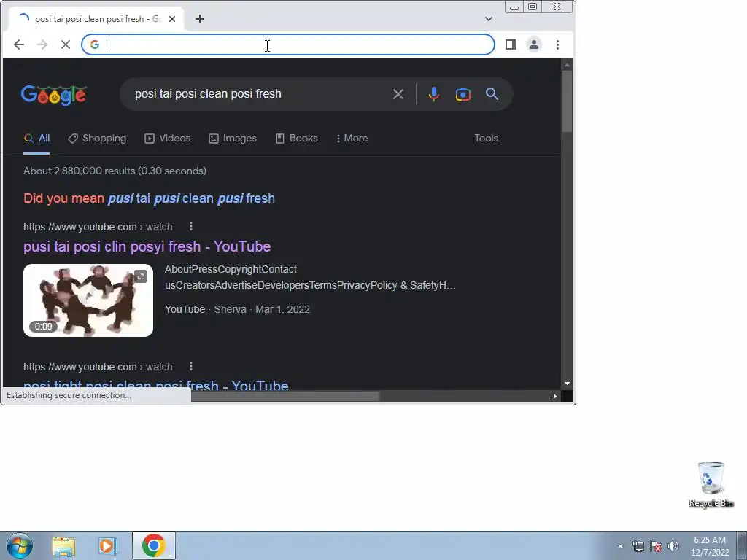The height and width of the screenshot is (560, 747).
Task: Open Chrome's three-dot menu
Action: (557, 44)
